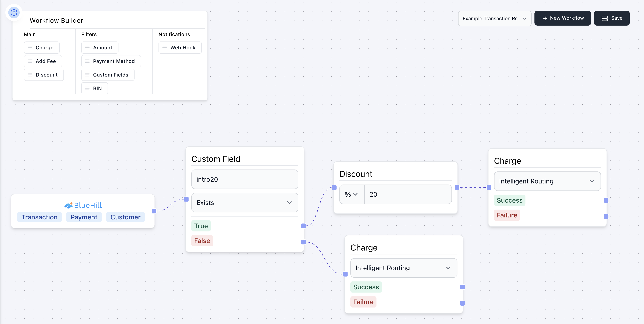
Task: Select the Add Fee block
Action: pyautogui.click(x=43, y=61)
